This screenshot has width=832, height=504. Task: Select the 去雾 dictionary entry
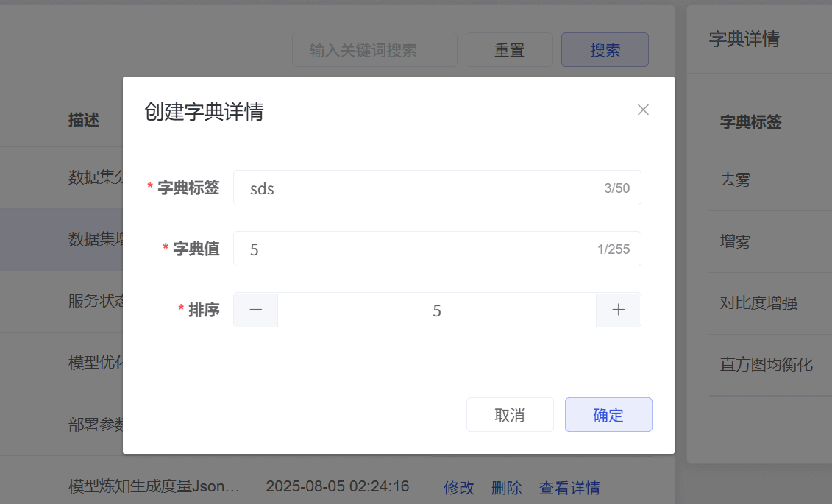[x=736, y=180]
